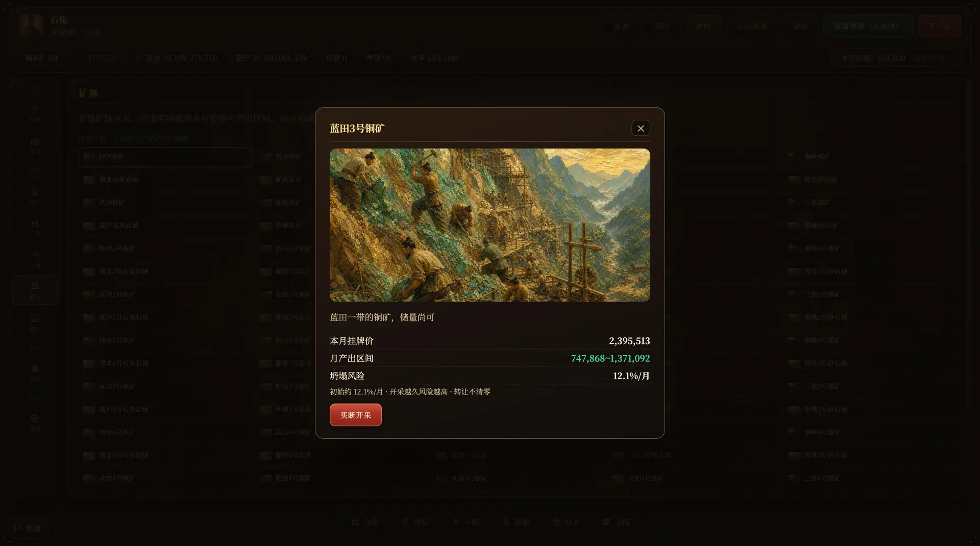Click the 本月挂牌价 label
This screenshot has height=546, width=980.
point(352,341)
